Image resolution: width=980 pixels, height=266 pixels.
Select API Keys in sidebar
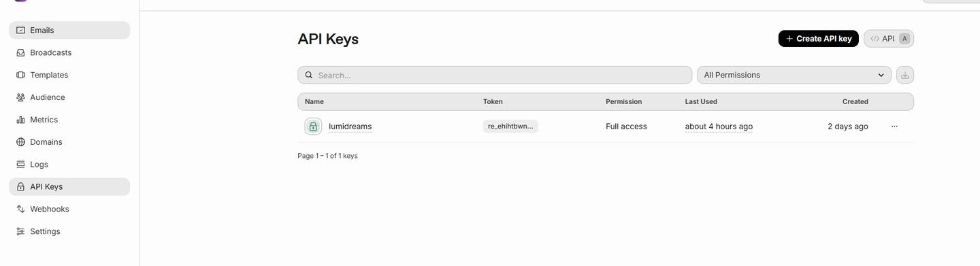(69, 186)
